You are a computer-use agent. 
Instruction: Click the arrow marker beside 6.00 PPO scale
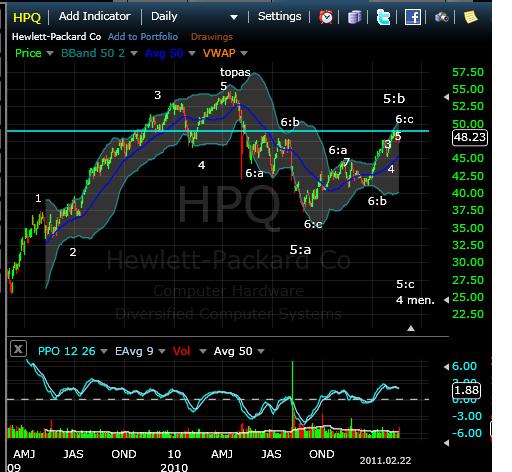pos(446,367)
